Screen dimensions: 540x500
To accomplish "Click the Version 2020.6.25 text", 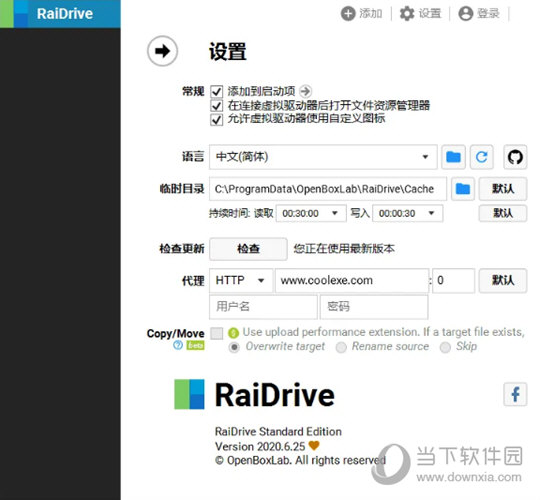I will pyautogui.click(x=260, y=447).
